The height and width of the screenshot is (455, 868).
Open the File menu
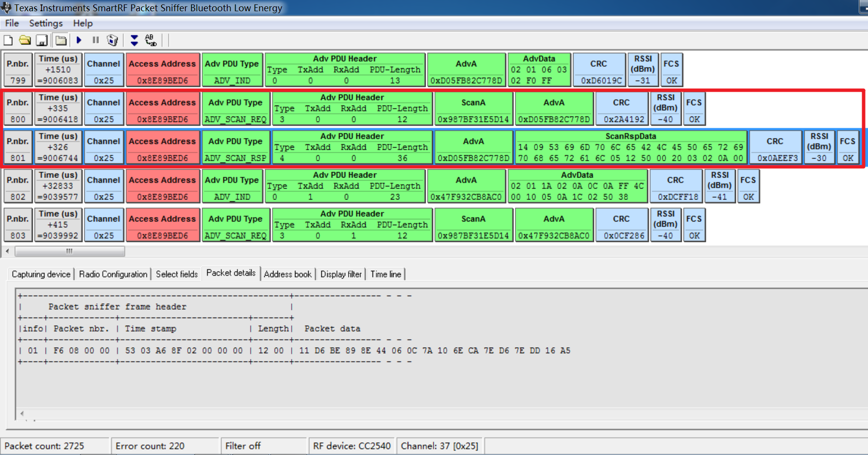tap(12, 23)
